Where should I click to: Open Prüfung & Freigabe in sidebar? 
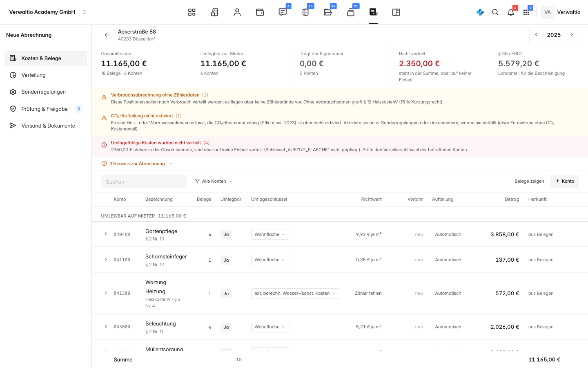[46, 109]
